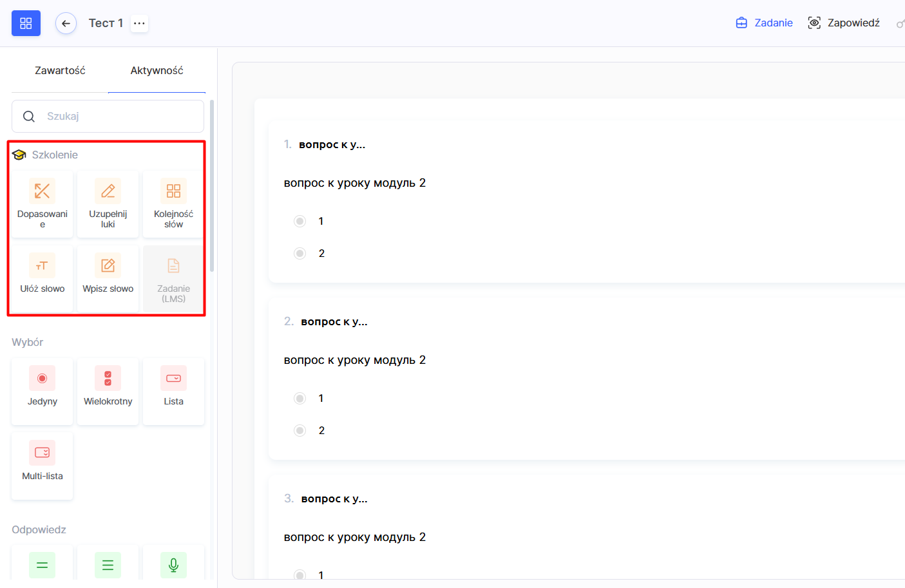Add the Jedyny single choice question
Screen dimensions: 905x588
pyautogui.click(x=42, y=391)
